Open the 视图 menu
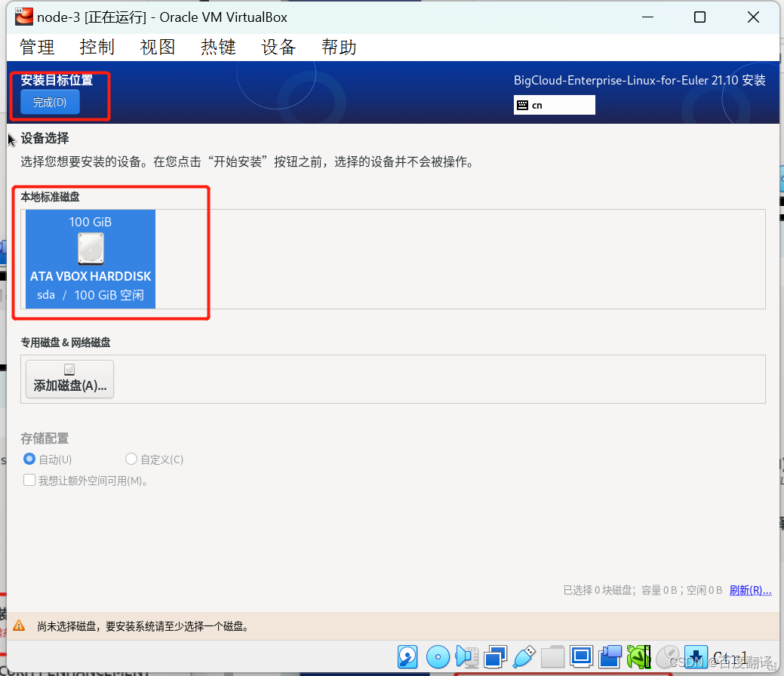 tap(158, 47)
